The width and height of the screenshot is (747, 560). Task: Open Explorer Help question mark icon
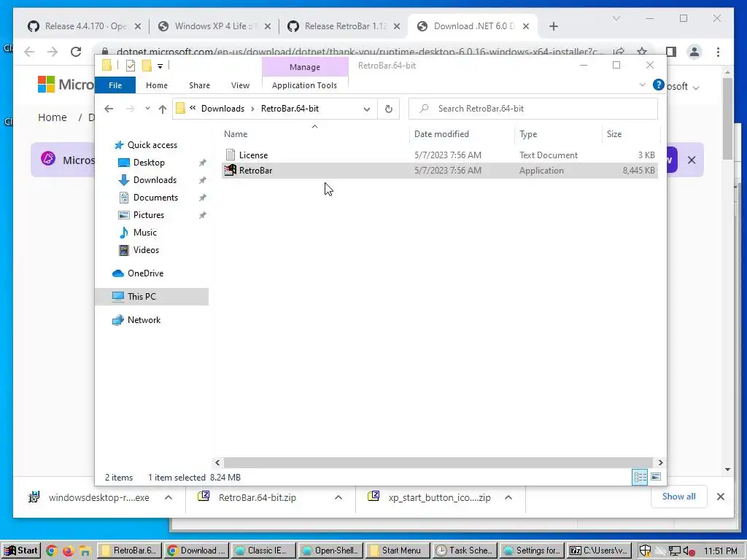[659, 85]
